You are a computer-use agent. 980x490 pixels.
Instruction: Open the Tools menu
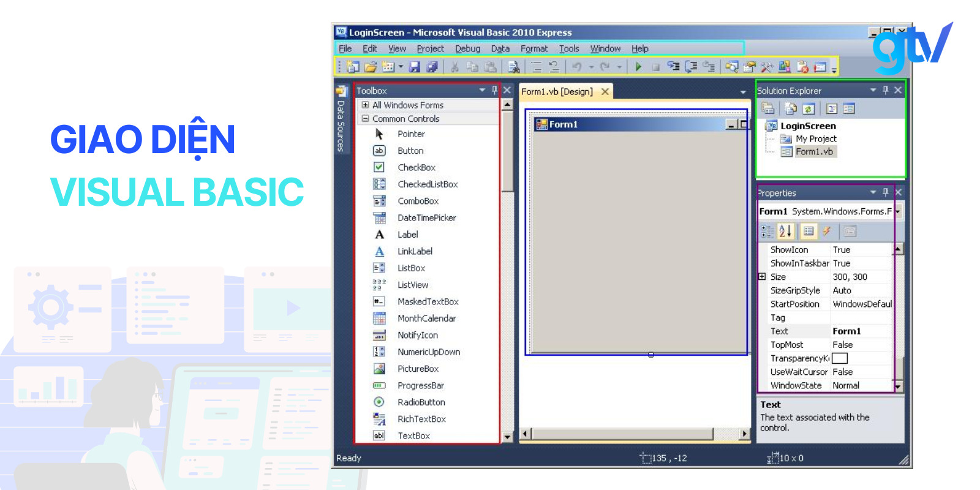click(x=569, y=48)
